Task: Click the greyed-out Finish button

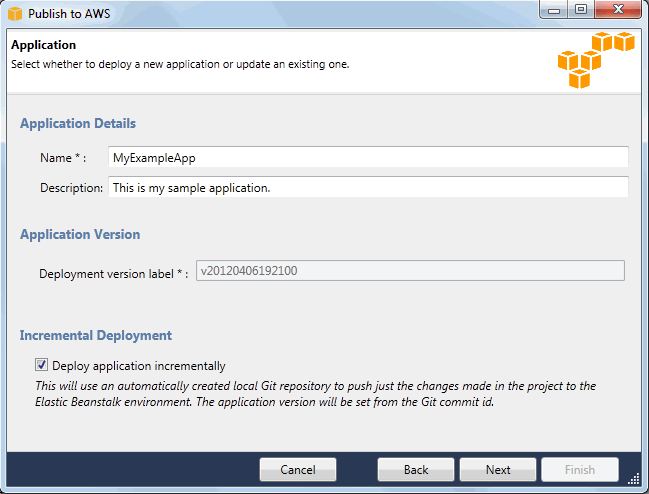Action: (x=580, y=469)
